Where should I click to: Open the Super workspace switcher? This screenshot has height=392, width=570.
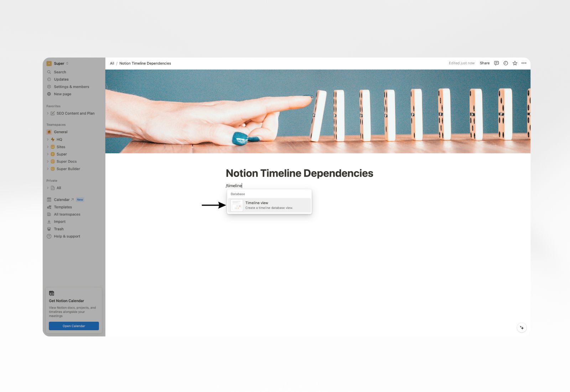click(58, 63)
